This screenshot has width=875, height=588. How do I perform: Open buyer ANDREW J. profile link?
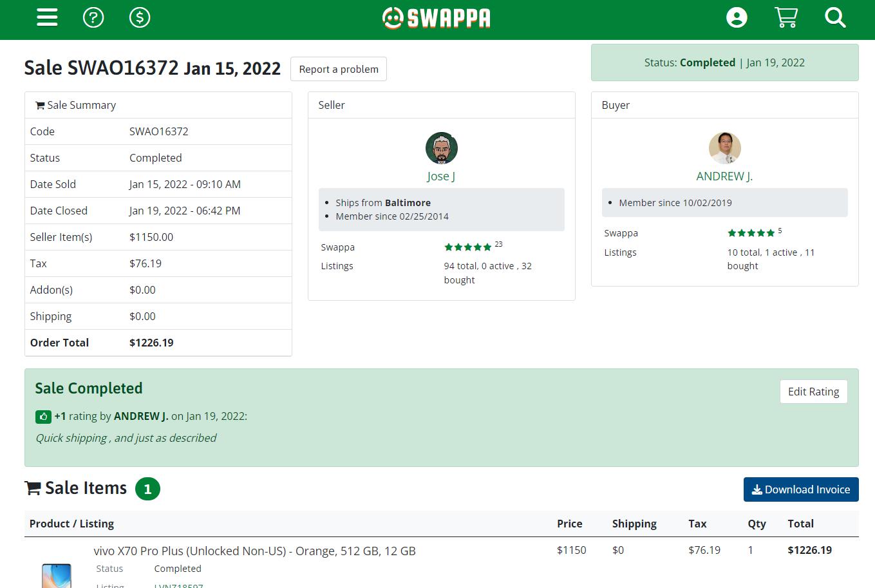pyautogui.click(x=724, y=176)
